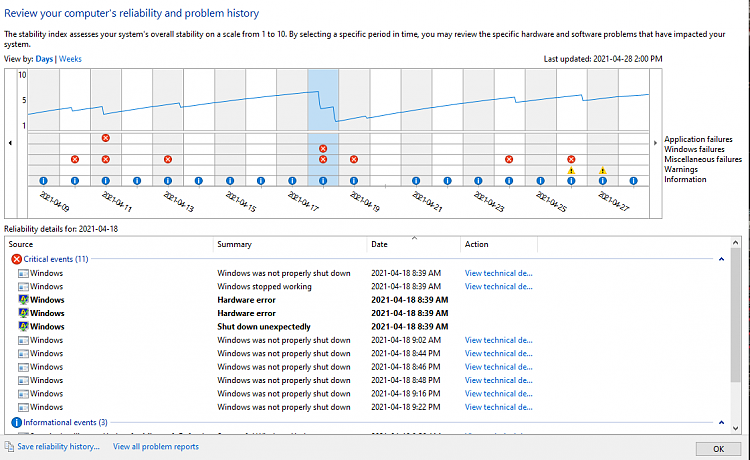Switch chart view to Days
This screenshot has height=460, width=750.
coord(44,59)
